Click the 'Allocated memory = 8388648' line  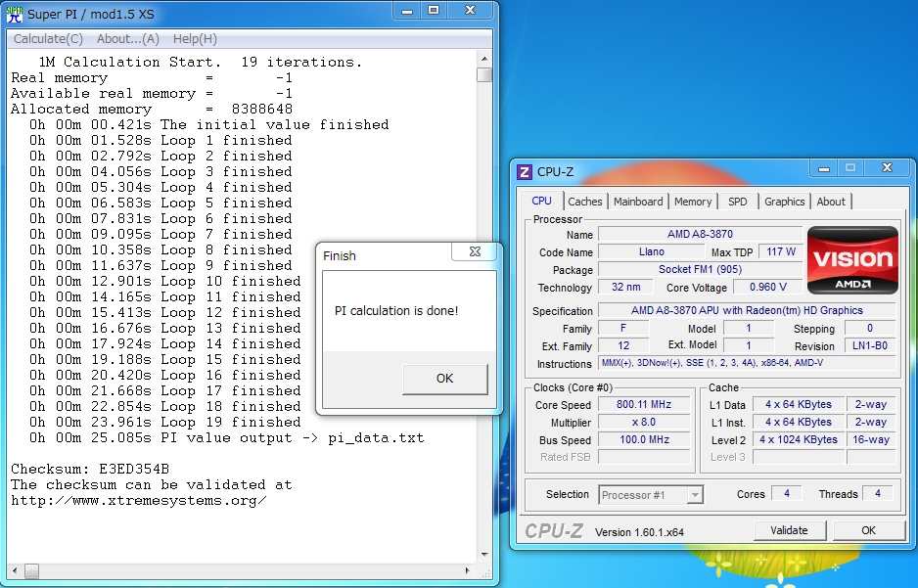click(152, 109)
